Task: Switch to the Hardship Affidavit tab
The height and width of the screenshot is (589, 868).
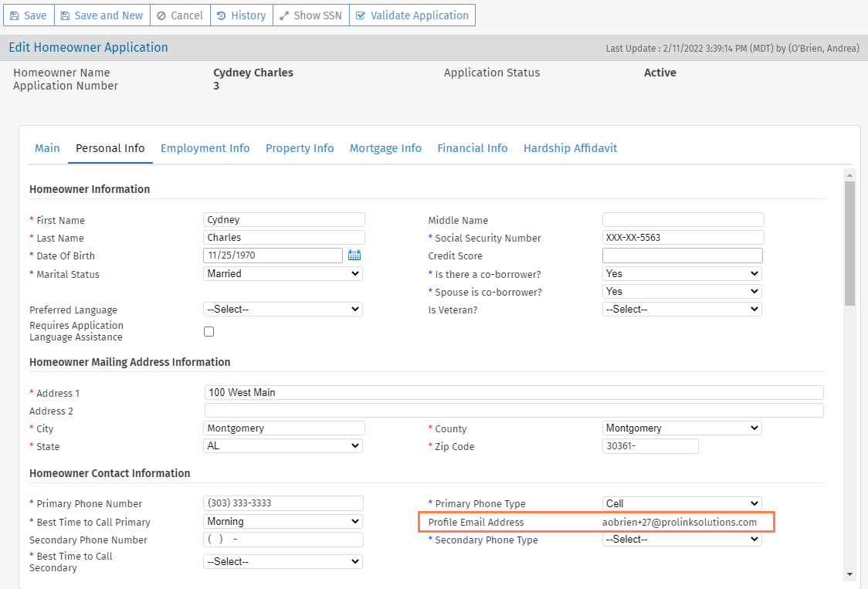Action: click(570, 148)
